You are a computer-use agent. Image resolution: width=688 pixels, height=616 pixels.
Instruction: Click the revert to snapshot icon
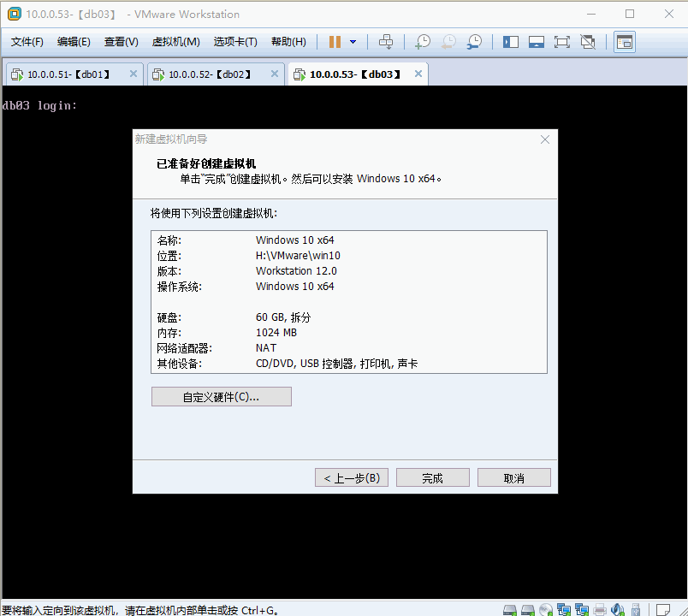(449, 42)
